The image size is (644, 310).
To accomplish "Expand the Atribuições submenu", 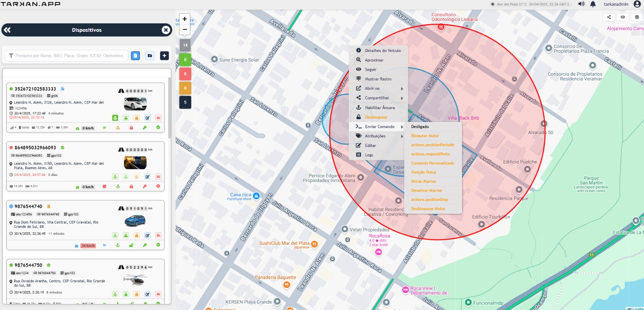I will point(378,136).
